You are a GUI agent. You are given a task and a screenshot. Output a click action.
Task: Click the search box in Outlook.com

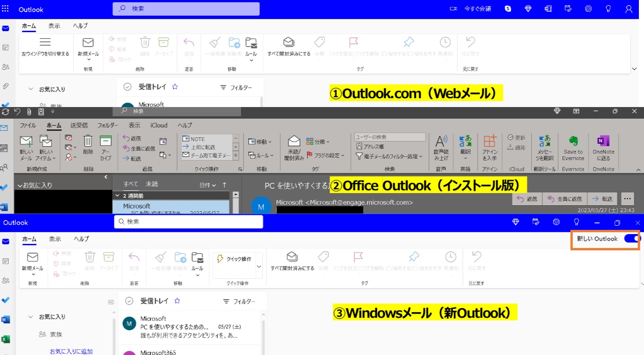[186, 9]
